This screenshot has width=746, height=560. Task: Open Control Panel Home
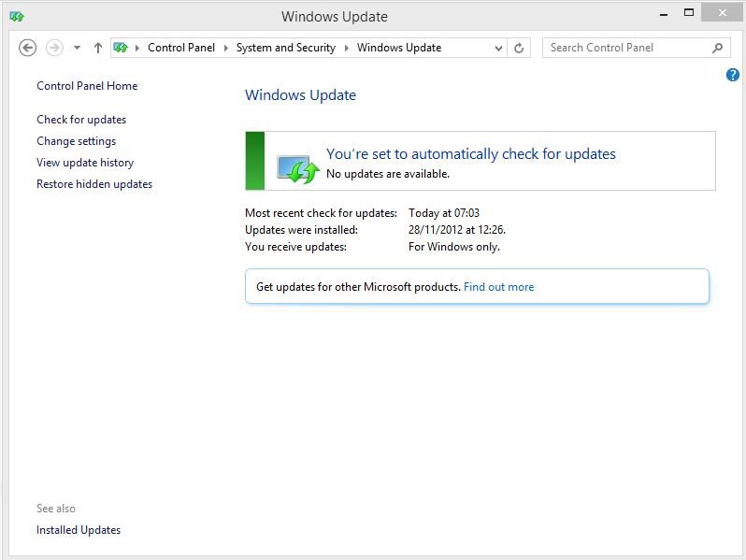[87, 86]
